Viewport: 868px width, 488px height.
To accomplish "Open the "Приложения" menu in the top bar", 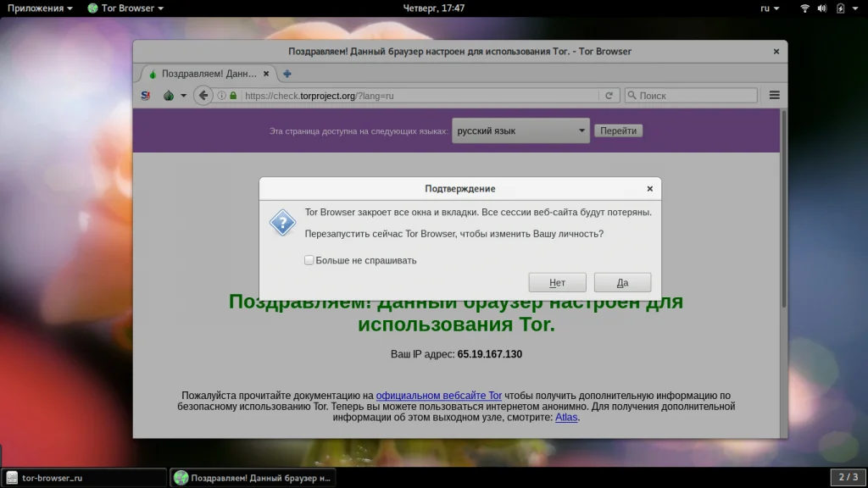I will (40, 8).
